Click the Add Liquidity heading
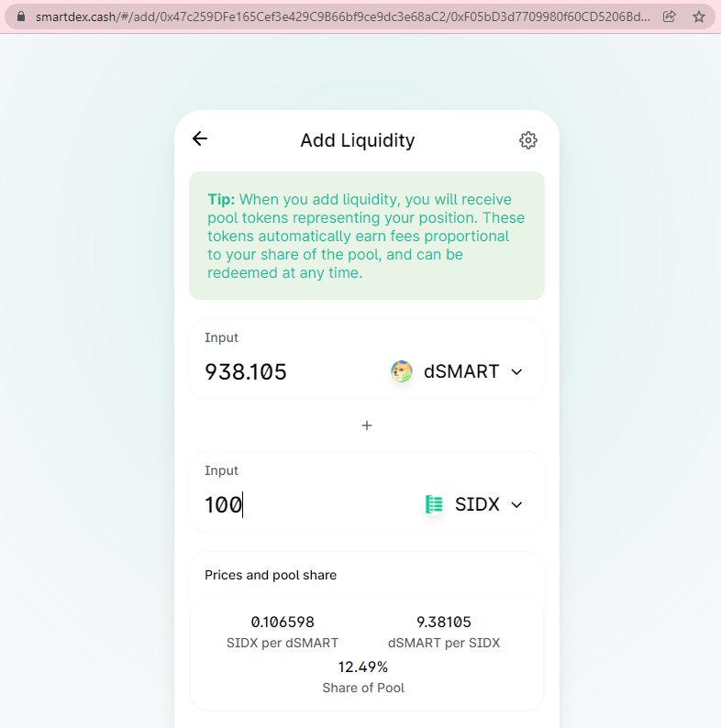Viewport: 721px width, 728px height. [357, 140]
